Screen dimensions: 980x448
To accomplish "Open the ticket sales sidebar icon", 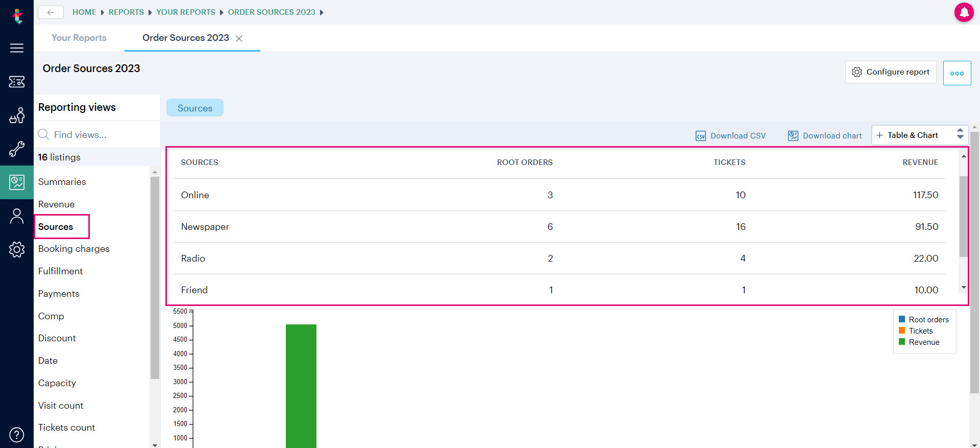I will coord(17,82).
